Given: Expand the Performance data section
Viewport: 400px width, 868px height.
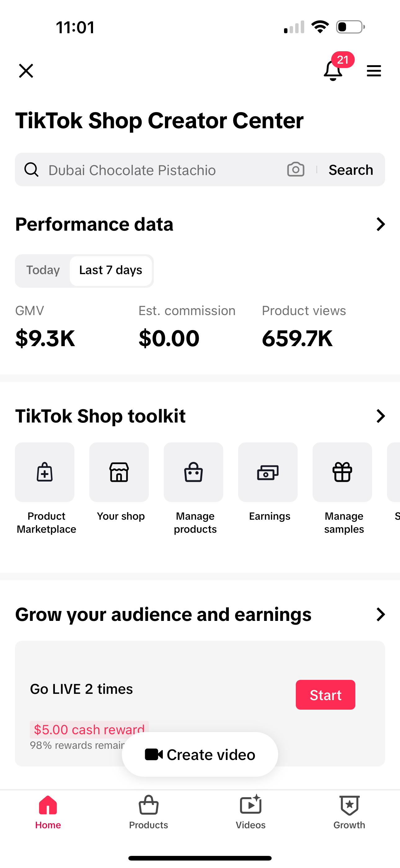Looking at the screenshot, I should 380,224.
